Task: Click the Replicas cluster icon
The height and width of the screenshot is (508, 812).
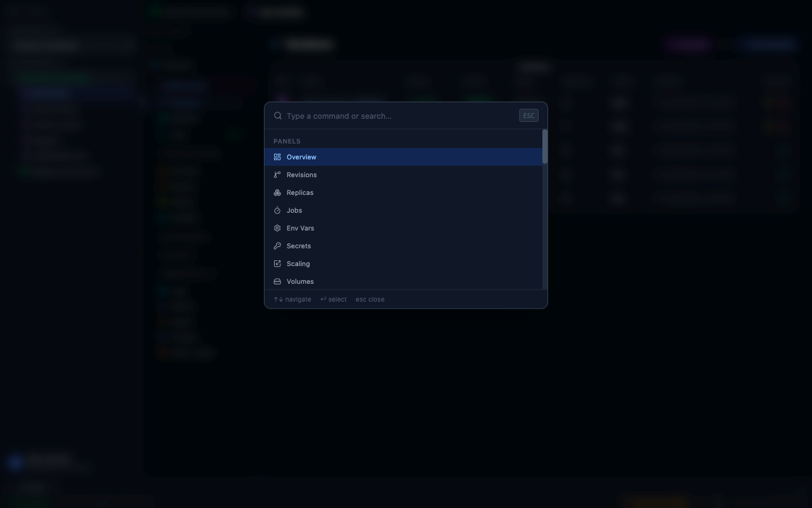Action: tap(277, 192)
